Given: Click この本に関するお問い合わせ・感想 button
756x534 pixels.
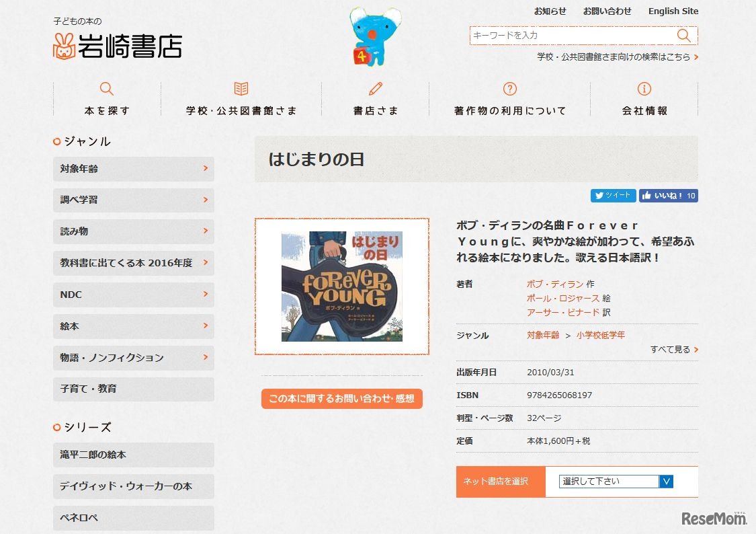Looking at the screenshot, I should pyautogui.click(x=341, y=399).
